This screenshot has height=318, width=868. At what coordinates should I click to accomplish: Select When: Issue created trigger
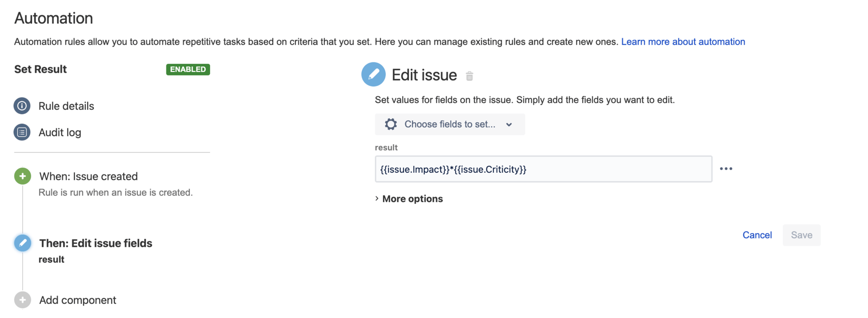[x=89, y=176]
